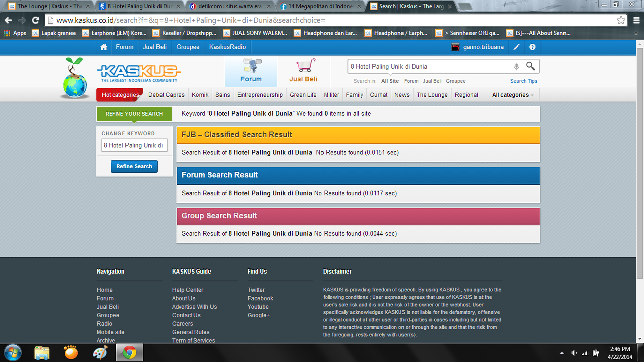Open the Search Tips link
The width and height of the screenshot is (644, 362).
523,81
